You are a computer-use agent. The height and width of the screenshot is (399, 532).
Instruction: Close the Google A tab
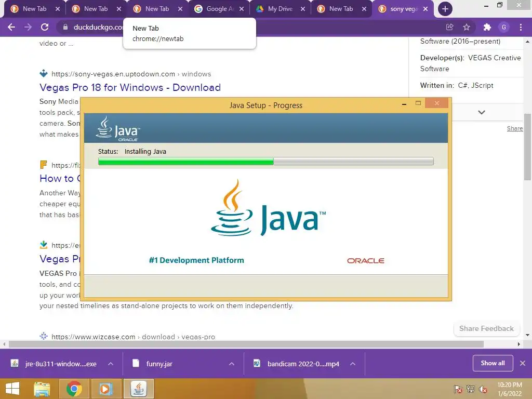pos(241,9)
